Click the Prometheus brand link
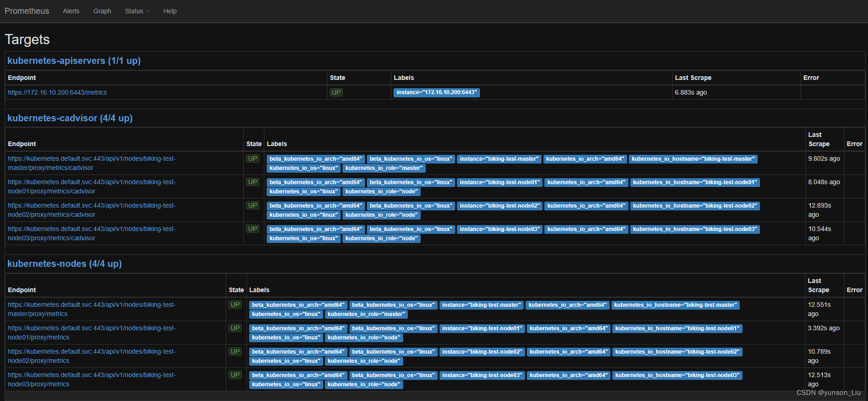Viewport: 868px width, 401px height. [27, 11]
